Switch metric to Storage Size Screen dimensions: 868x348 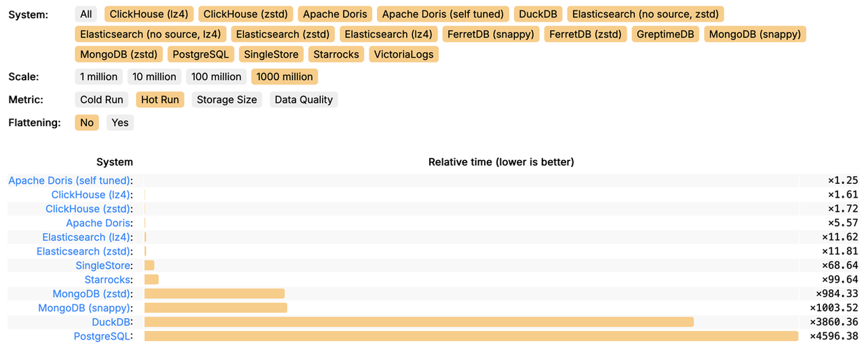tap(227, 100)
